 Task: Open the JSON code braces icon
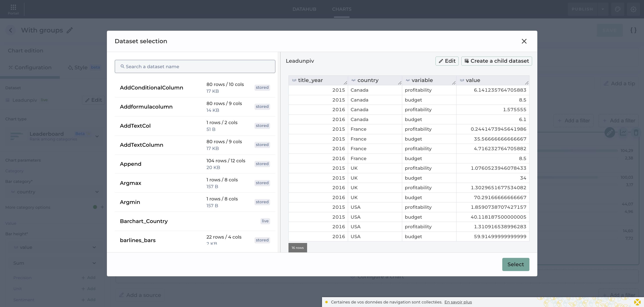633,30
